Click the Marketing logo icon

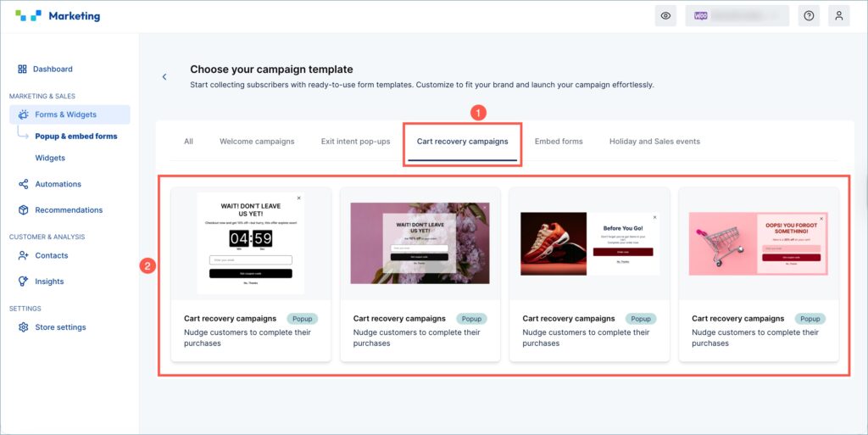28,15
